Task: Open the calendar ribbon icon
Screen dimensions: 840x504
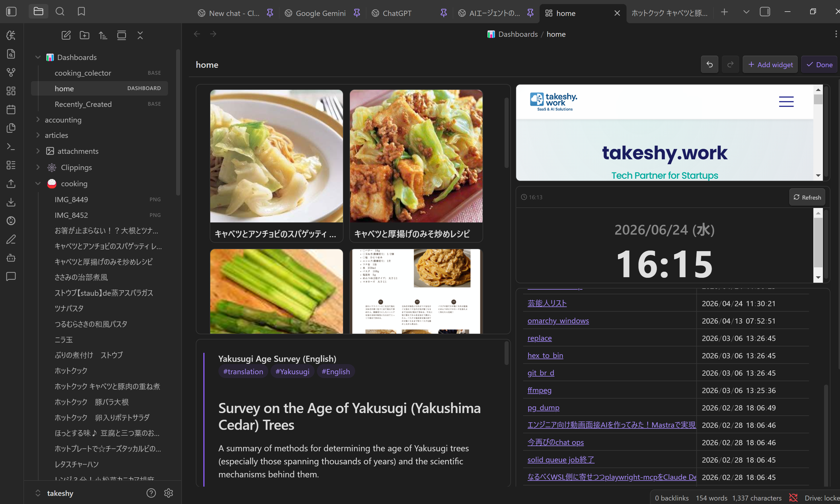Action: [x=11, y=109]
